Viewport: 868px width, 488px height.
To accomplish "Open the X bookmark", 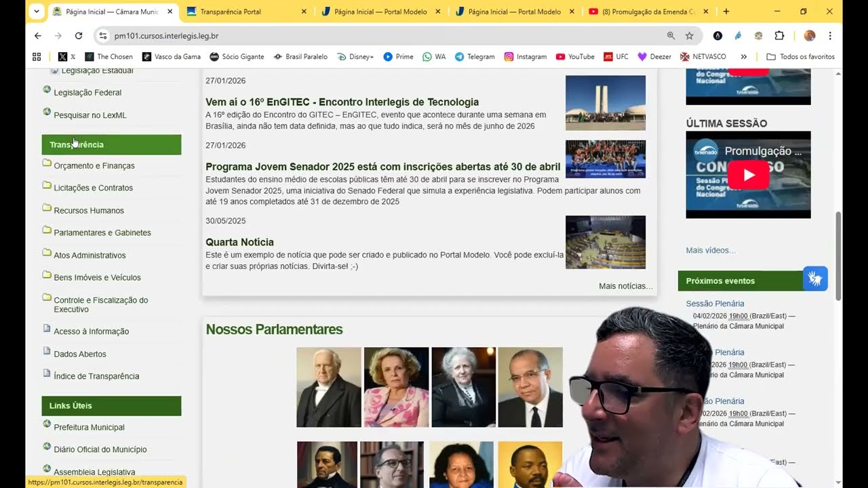I will click(66, 57).
